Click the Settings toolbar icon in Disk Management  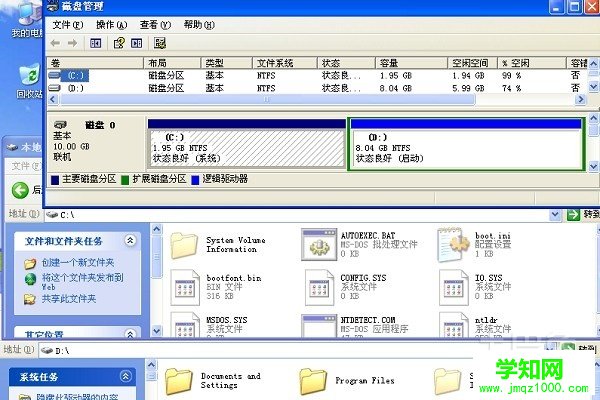click(160, 43)
